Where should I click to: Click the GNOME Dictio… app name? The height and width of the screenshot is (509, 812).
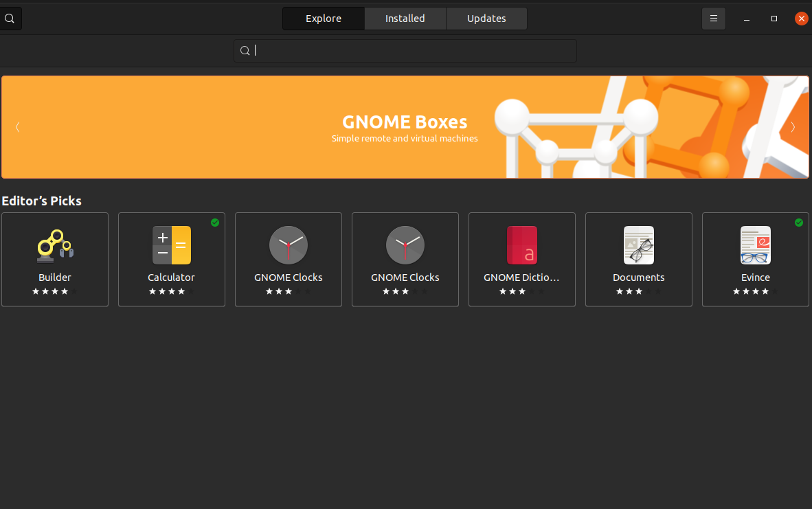pos(521,278)
